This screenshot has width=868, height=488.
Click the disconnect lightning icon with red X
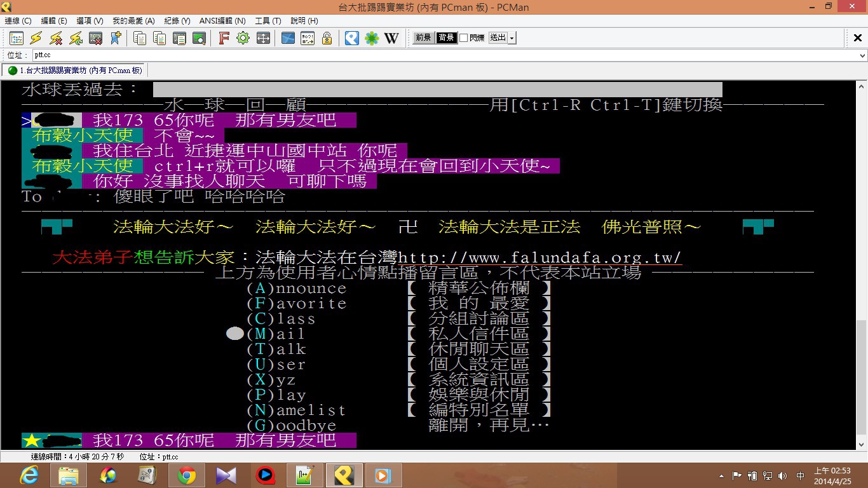tap(56, 38)
